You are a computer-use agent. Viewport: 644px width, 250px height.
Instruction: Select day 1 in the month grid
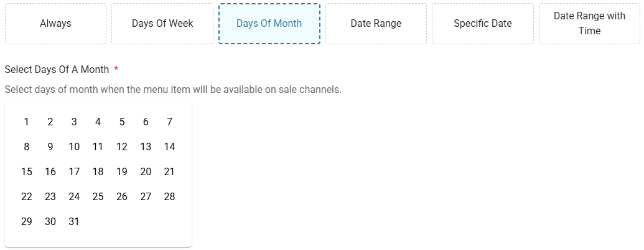(26, 122)
